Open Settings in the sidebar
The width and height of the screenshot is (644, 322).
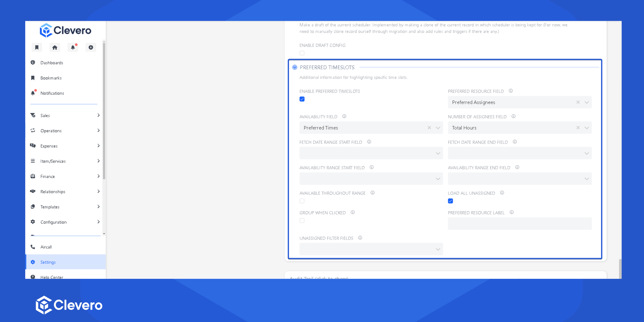point(48,262)
